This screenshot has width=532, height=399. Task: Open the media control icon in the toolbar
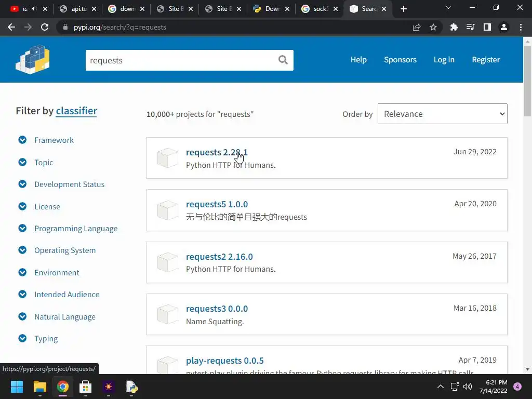pyautogui.click(x=471, y=27)
